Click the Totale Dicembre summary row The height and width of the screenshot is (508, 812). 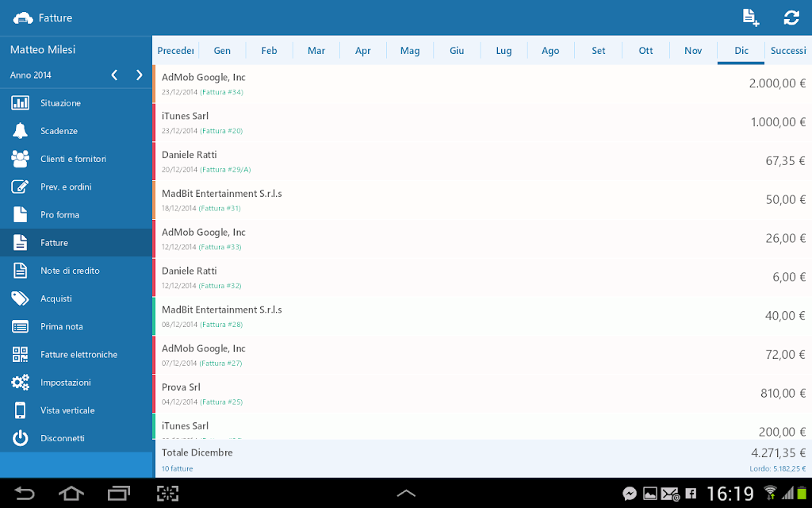coord(482,459)
